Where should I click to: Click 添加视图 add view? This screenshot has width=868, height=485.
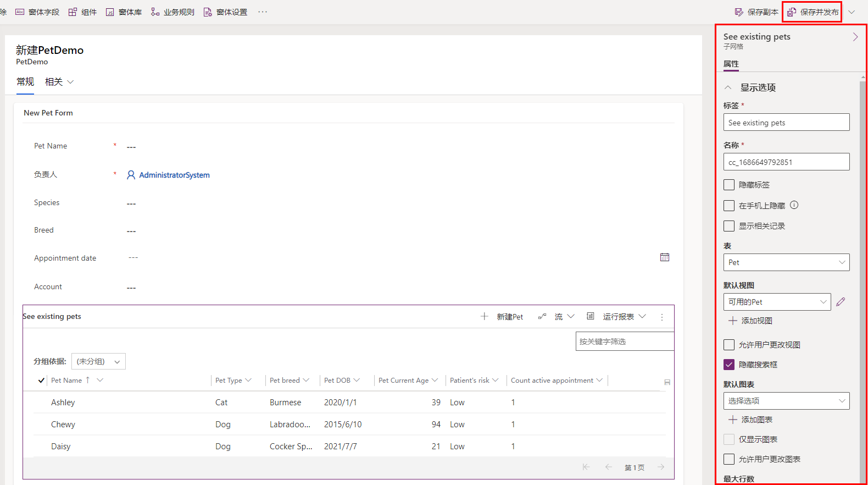(x=750, y=321)
